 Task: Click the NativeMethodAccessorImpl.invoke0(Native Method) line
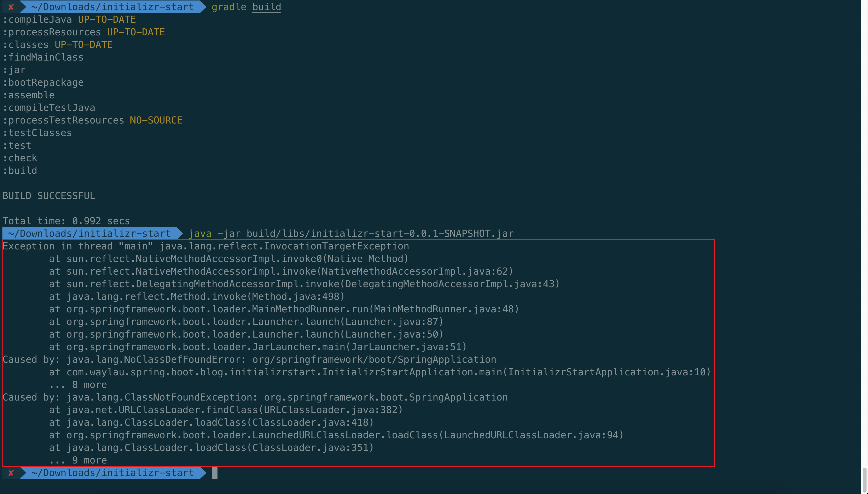tap(229, 259)
